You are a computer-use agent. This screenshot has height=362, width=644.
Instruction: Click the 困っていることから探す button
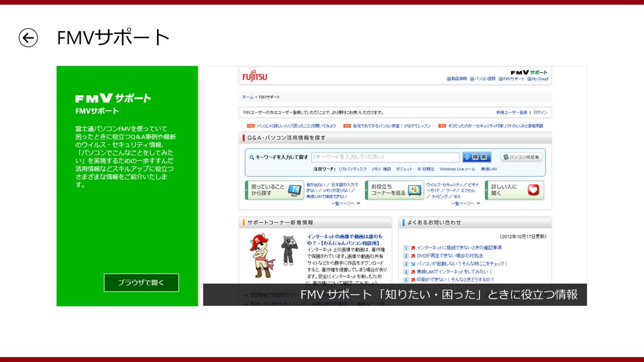coord(275,190)
